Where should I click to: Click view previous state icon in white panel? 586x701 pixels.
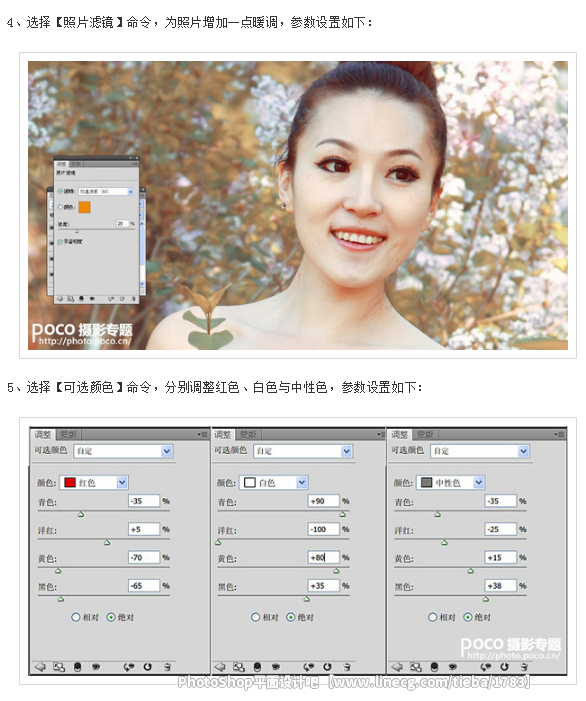point(308,667)
